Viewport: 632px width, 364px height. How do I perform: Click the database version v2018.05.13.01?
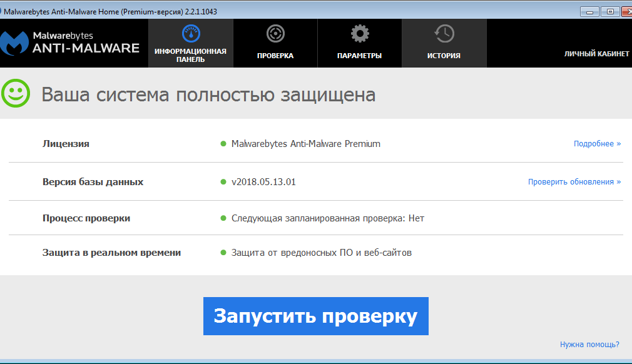[263, 182]
